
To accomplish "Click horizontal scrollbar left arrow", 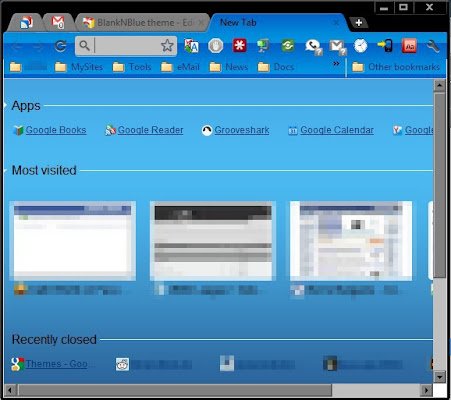I will click(x=10, y=390).
